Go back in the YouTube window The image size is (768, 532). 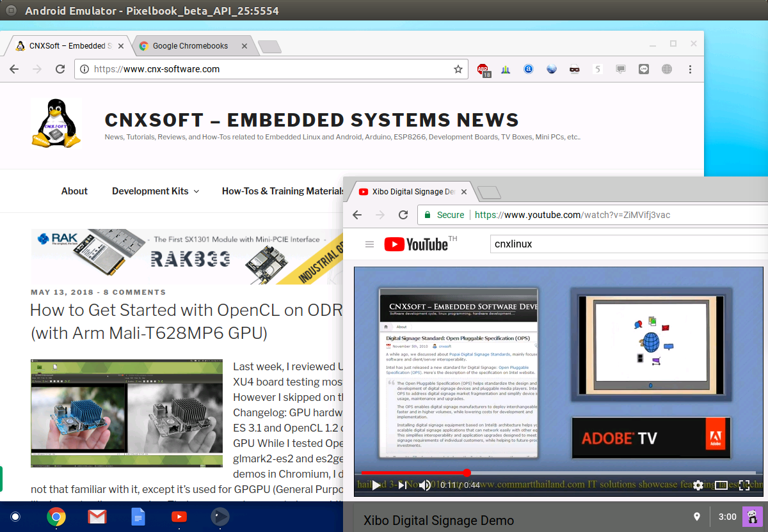coord(357,215)
